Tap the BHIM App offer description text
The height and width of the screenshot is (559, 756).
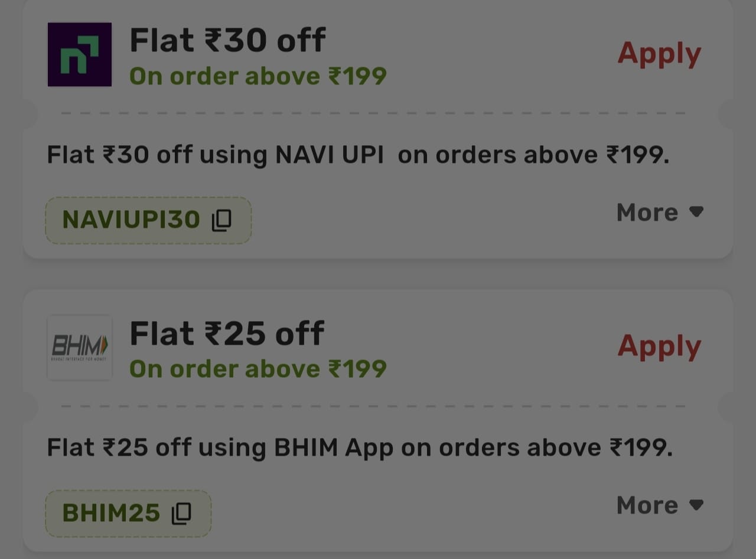360,448
